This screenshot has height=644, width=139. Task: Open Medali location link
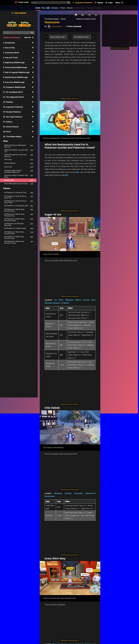click(x=66, y=303)
